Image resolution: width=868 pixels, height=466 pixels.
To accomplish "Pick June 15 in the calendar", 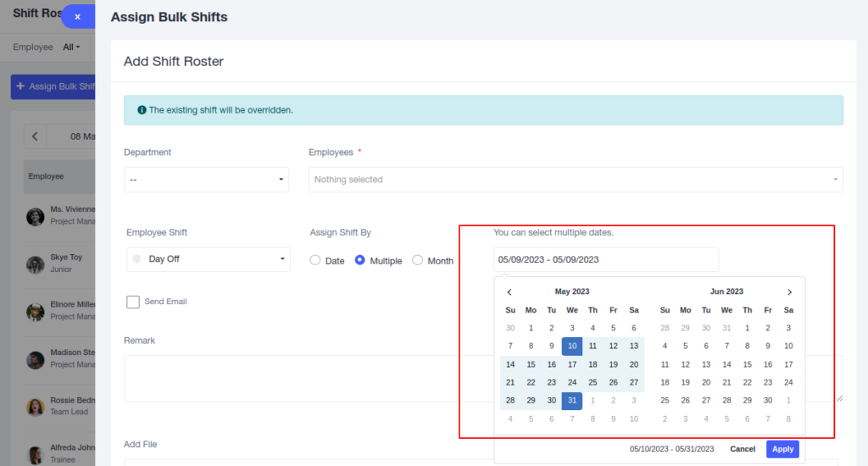I will 748,364.
